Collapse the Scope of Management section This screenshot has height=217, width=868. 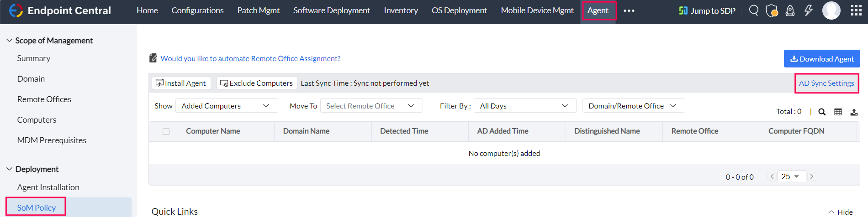coord(9,41)
